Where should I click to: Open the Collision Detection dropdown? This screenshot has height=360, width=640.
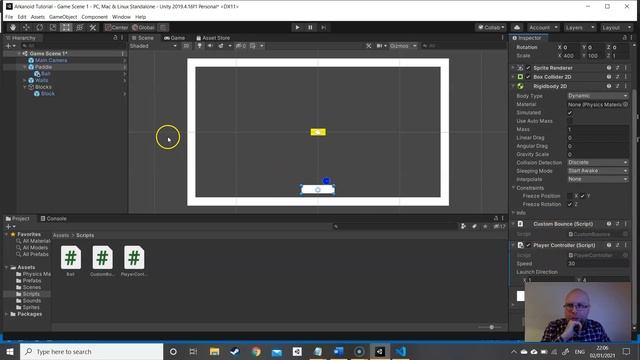598,162
